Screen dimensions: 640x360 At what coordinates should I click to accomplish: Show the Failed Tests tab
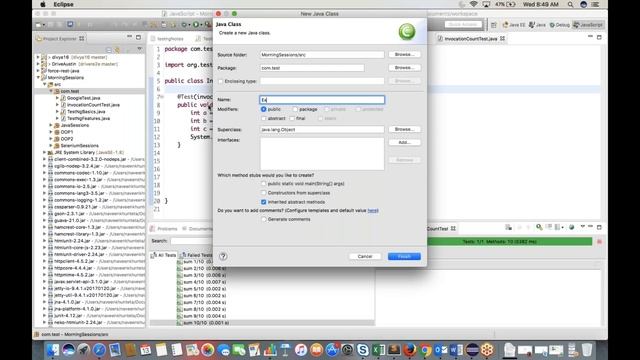(x=196, y=255)
